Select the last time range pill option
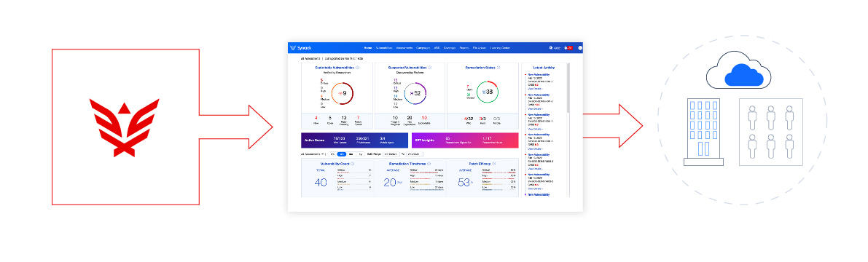This screenshot has height=262, width=868. tap(360, 154)
